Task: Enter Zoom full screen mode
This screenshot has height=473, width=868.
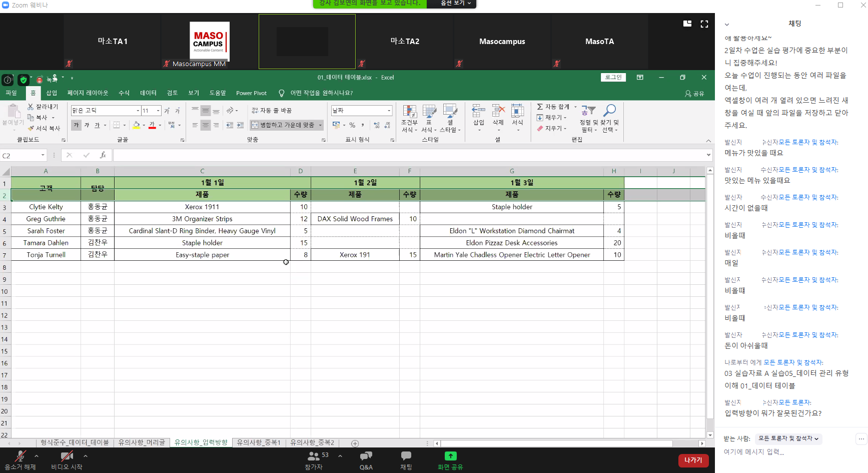Action: 704,24
